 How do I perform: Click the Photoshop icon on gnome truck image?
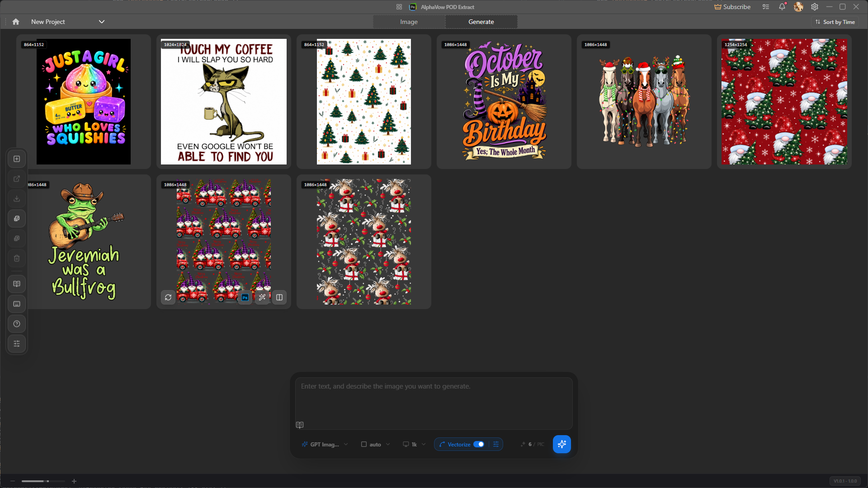point(245,297)
